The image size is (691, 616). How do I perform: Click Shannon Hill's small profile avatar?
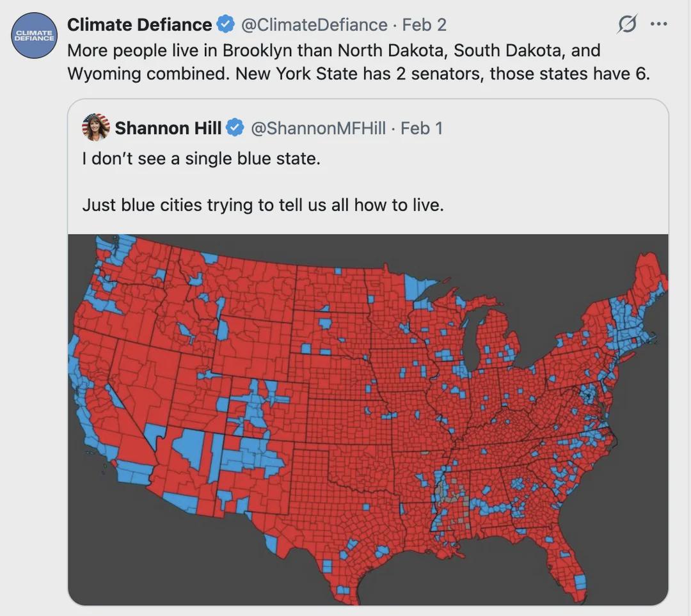coord(96,127)
